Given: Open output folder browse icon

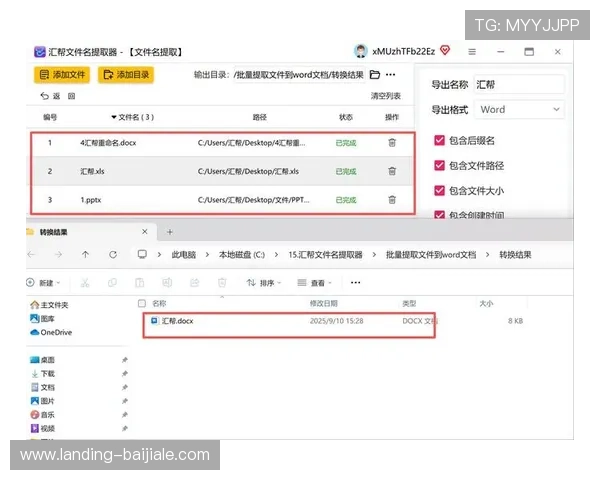Looking at the screenshot, I should (x=375, y=75).
